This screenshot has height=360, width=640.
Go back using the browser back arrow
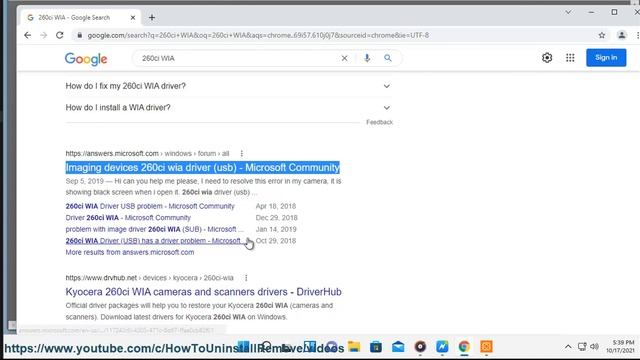click(27, 35)
